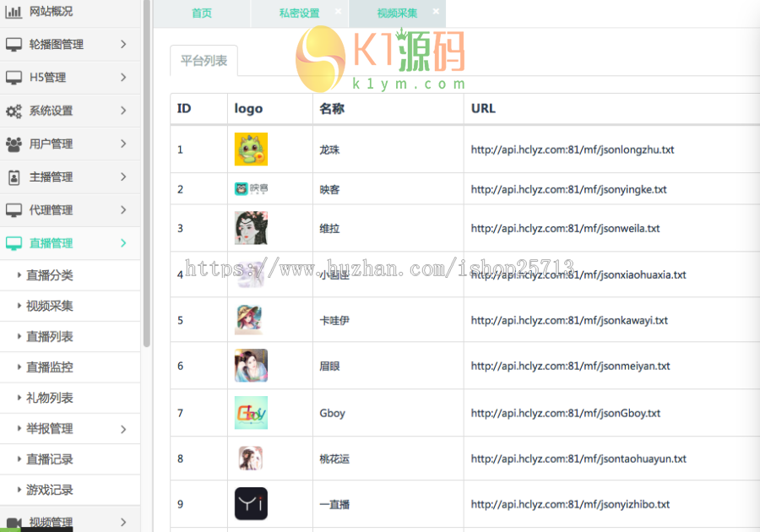Click the jsonxiaohuaxia.txt URL
Image resolution: width=760 pixels, height=532 pixels.
point(578,274)
